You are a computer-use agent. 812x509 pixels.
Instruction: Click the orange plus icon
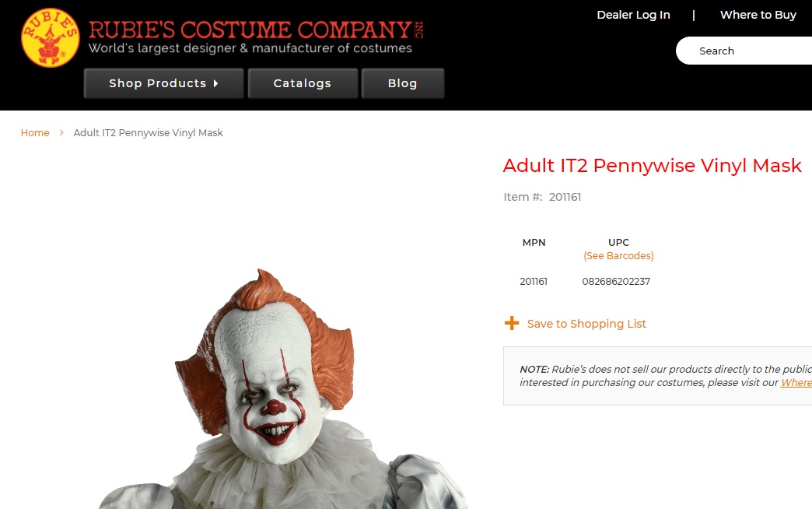512,323
